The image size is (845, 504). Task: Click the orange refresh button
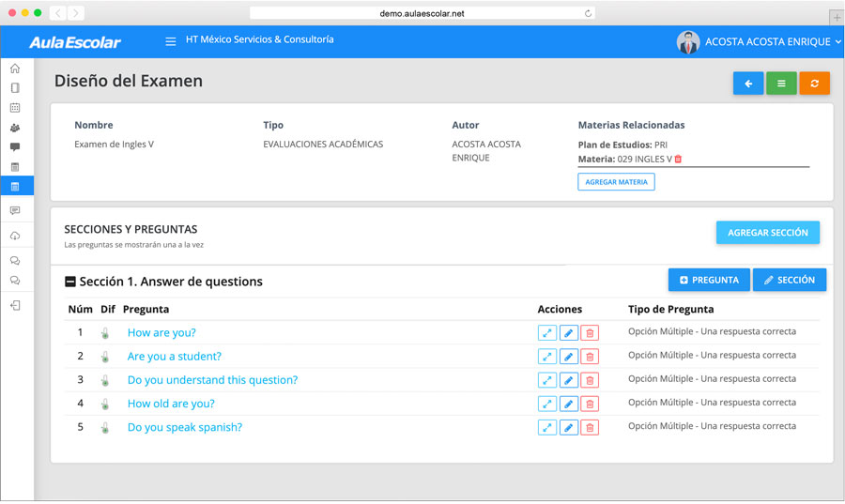[x=814, y=84]
